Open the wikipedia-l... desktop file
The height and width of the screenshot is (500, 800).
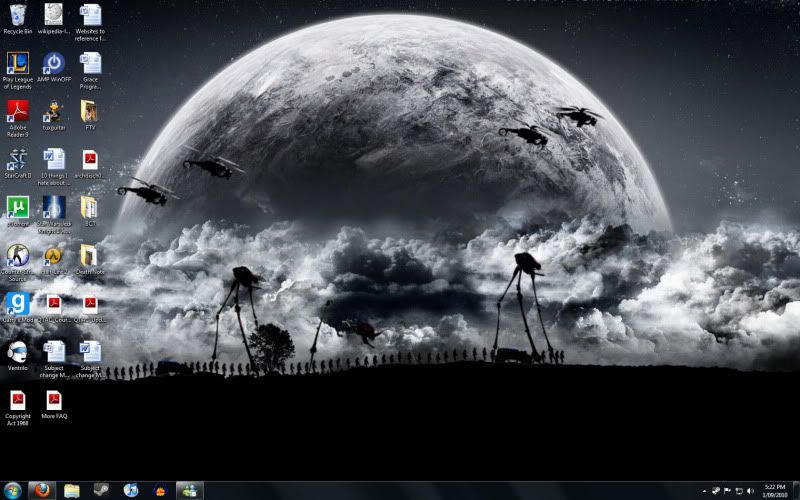[x=54, y=20]
